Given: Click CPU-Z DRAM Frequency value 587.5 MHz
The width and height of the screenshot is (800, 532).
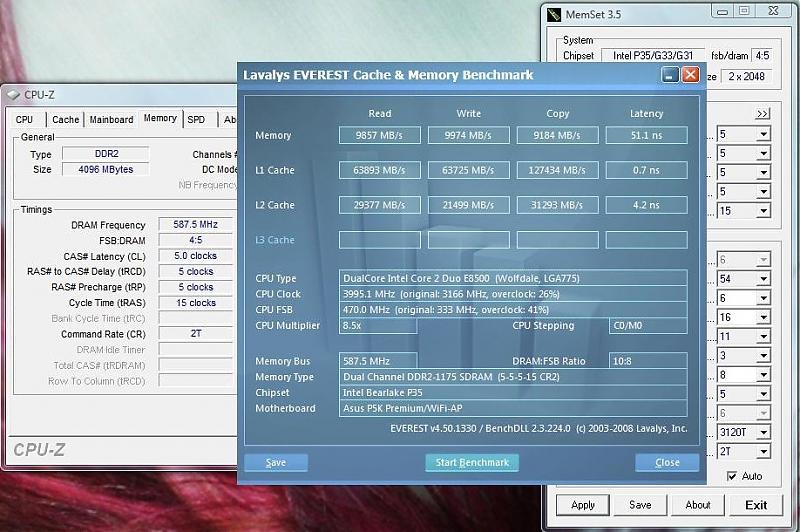Looking at the screenshot, I should 195,224.
